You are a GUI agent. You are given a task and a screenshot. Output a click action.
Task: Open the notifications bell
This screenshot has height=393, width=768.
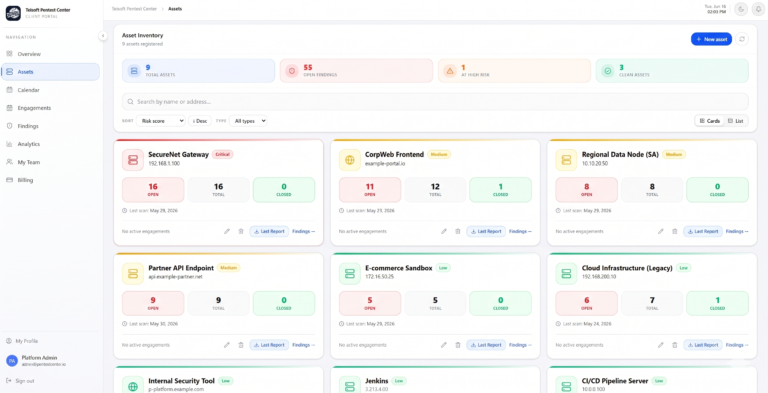click(x=758, y=9)
